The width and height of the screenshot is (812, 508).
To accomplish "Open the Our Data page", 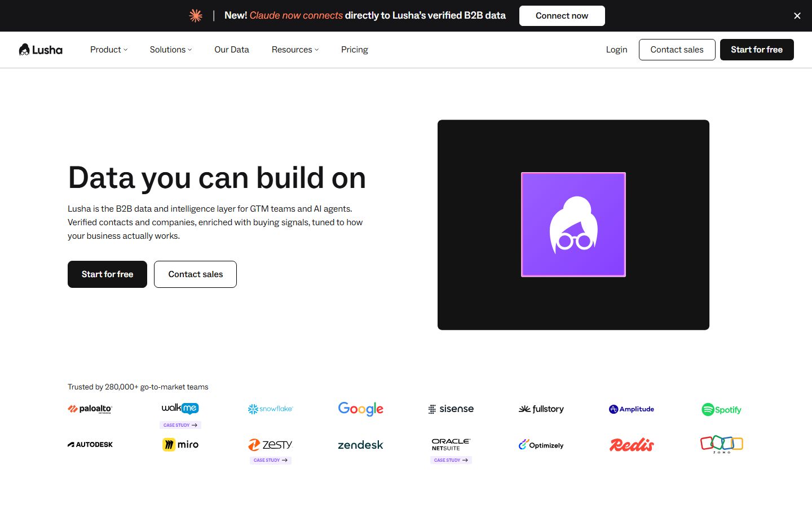I will point(232,50).
